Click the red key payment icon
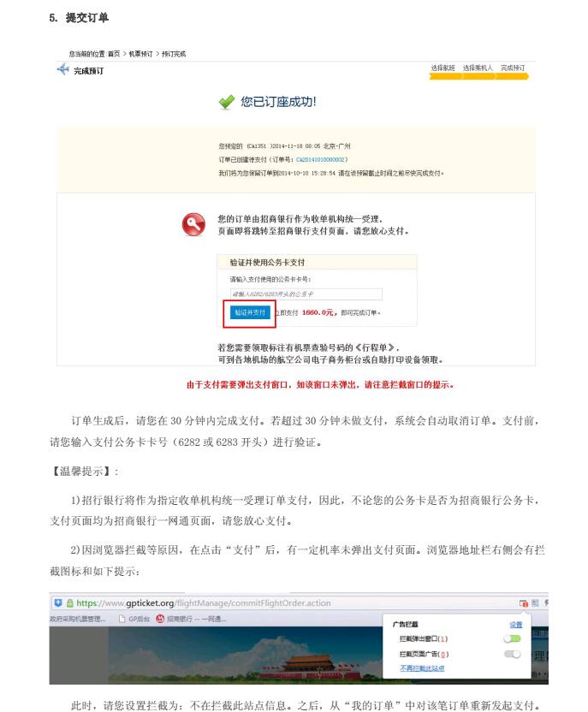Screen dimensions: 588x712 (193, 224)
